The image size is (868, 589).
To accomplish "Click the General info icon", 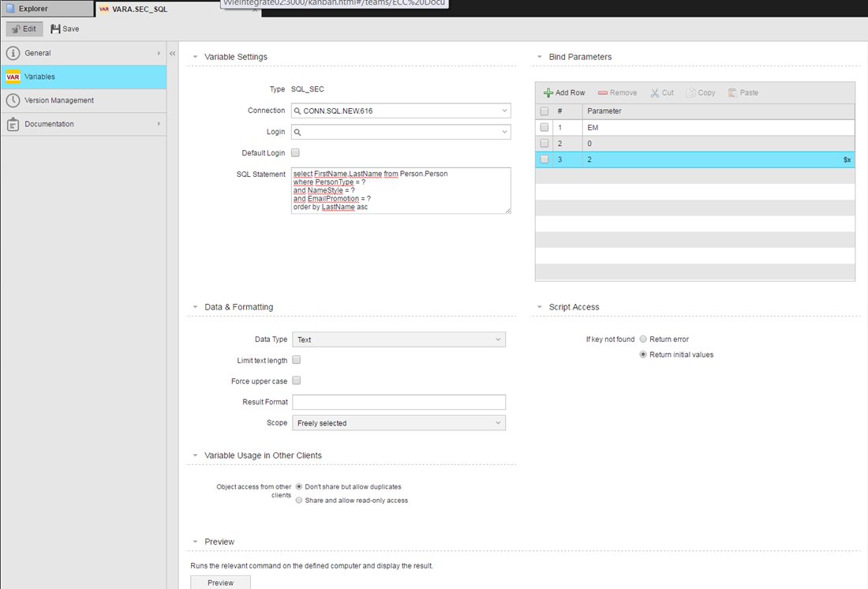I will pyautogui.click(x=13, y=53).
